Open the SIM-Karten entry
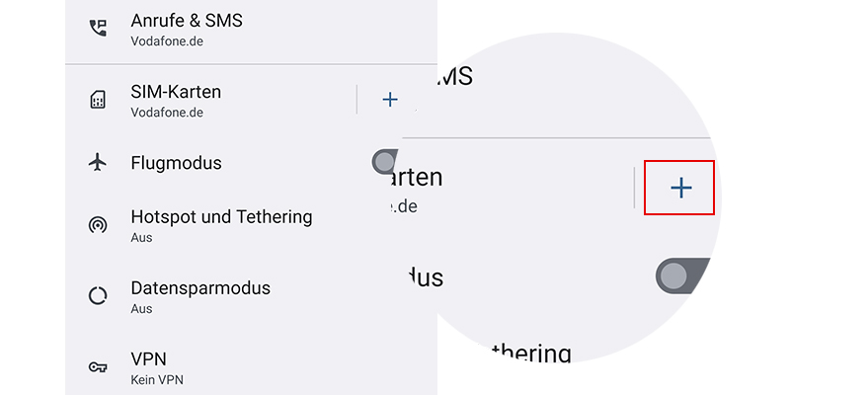868x395 pixels. click(x=176, y=91)
